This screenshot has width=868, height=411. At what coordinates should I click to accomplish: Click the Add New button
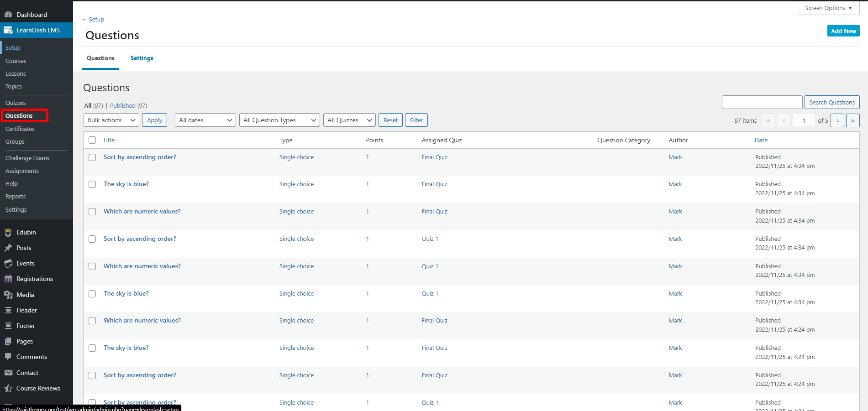[x=843, y=31]
